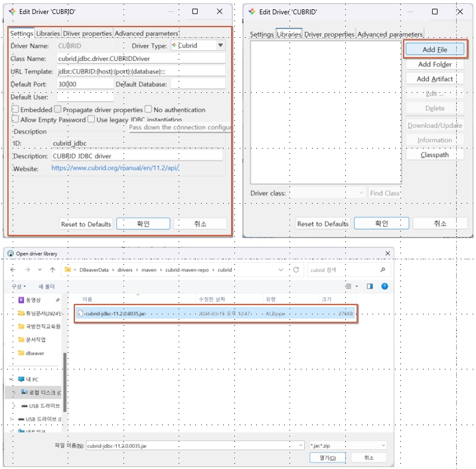Toggle the preview pane icon

point(370,286)
